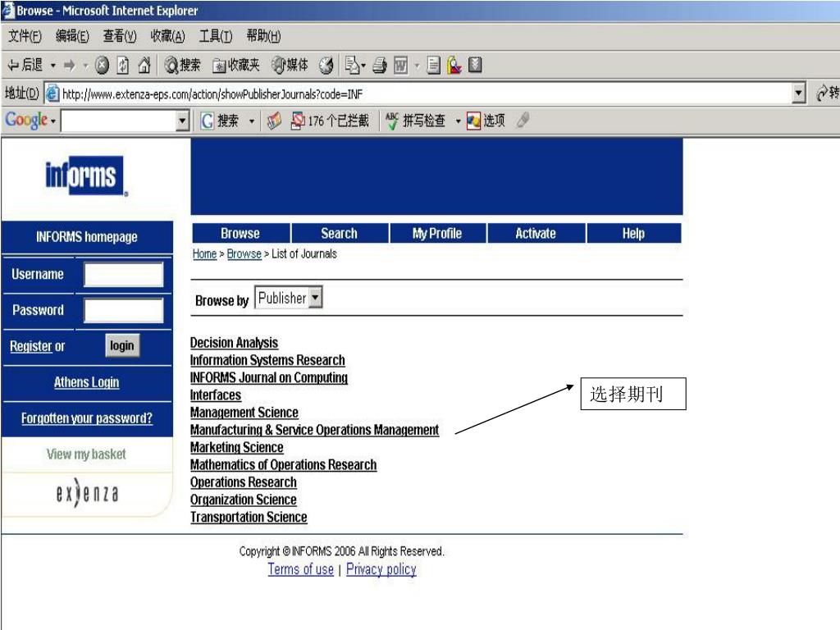
Task: Open the Decision Analysis journal
Action: (234, 342)
